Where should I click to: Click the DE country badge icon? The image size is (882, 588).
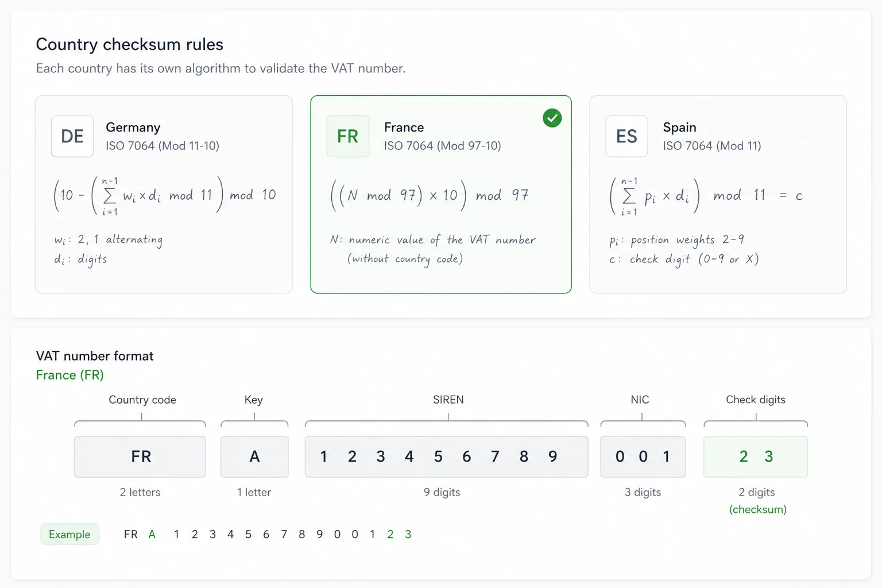pyautogui.click(x=72, y=136)
